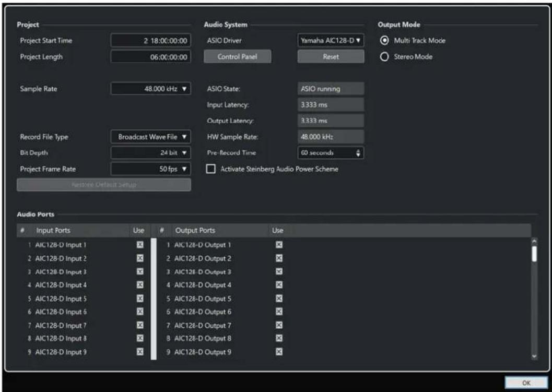Toggle Use checkbox for AIC128-D Output 6

279,312
